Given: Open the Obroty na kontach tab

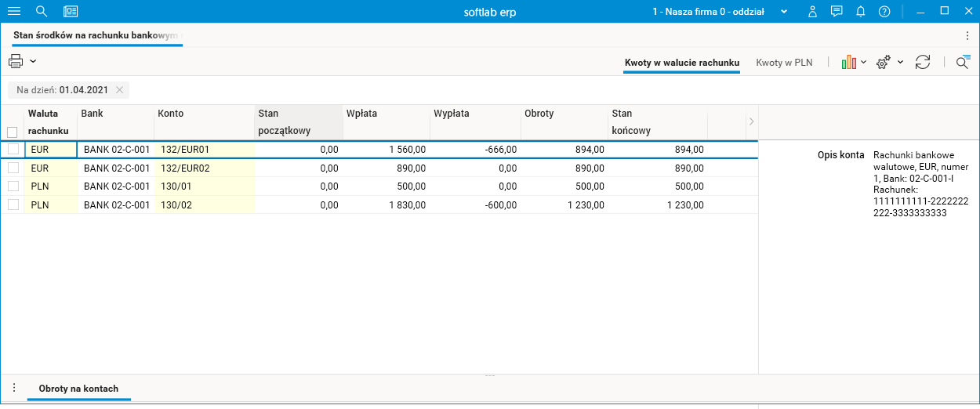Looking at the screenshot, I should click(x=78, y=389).
